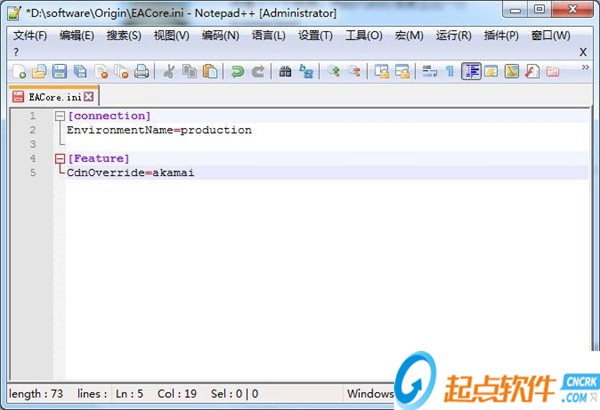The width and height of the screenshot is (600, 410).
Task: Open the 搜索(S) menu
Action: 124,36
